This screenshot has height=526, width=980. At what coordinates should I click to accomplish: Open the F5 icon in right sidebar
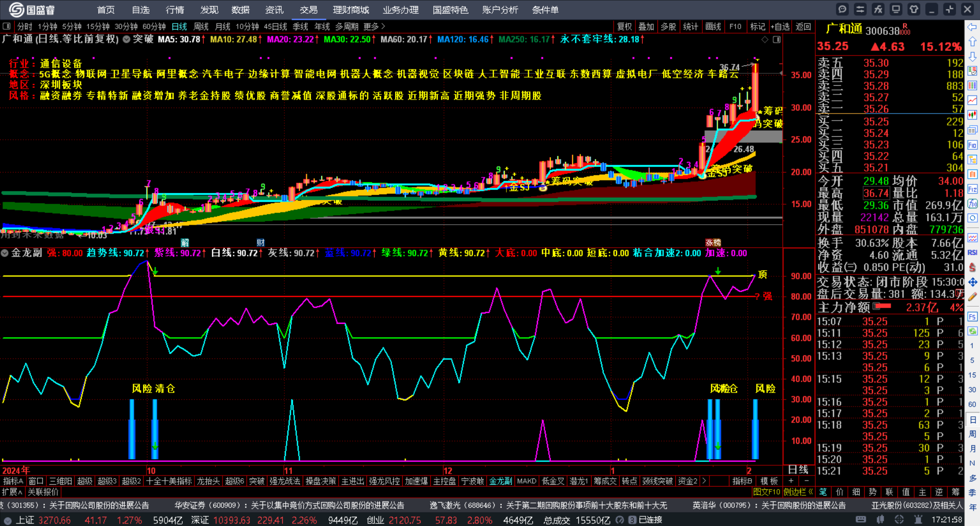(972, 317)
